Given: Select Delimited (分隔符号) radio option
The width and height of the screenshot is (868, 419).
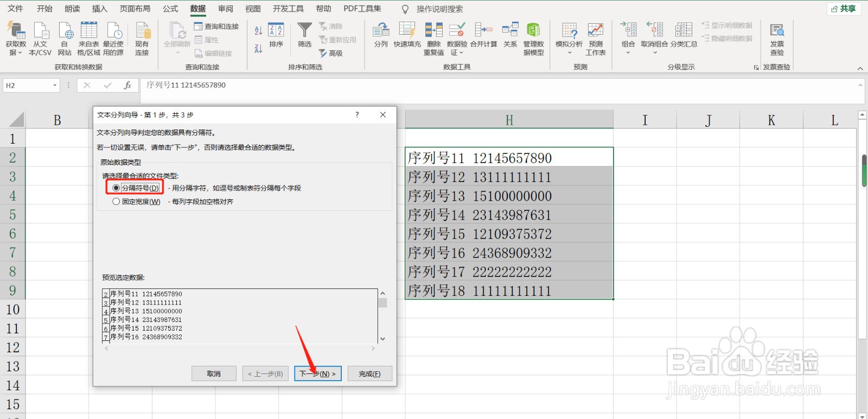Looking at the screenshot, I should pos(136,188).
